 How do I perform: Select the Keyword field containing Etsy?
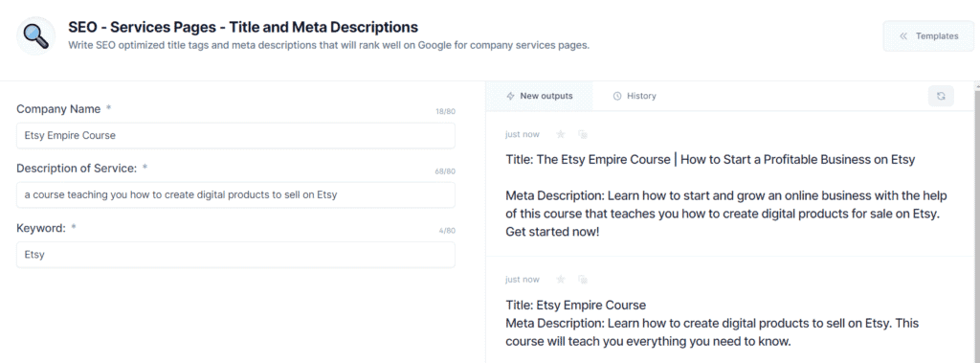click(235, 255)
